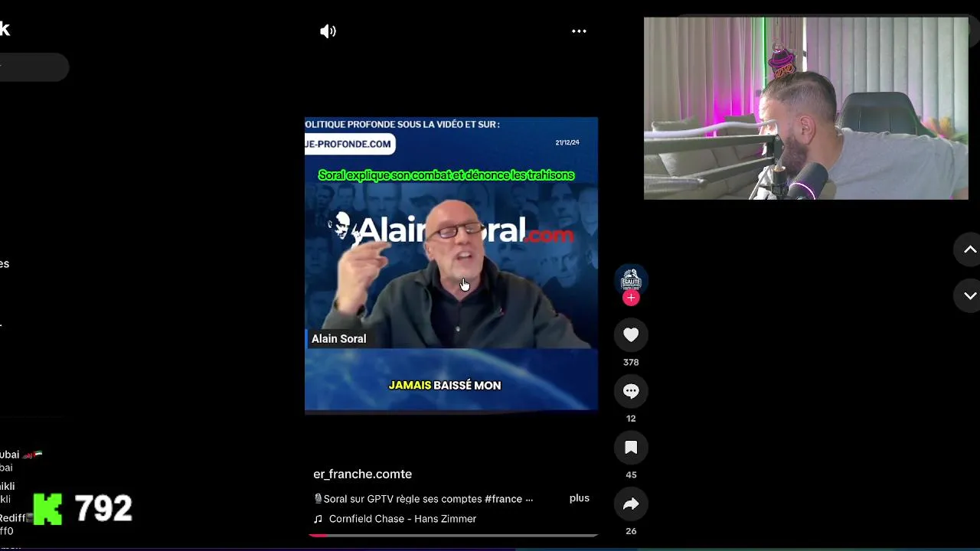This screenshot has height=551, width=980.
Task: Click the '792' viewer count overlay
Action: click(x=103, y=509)
